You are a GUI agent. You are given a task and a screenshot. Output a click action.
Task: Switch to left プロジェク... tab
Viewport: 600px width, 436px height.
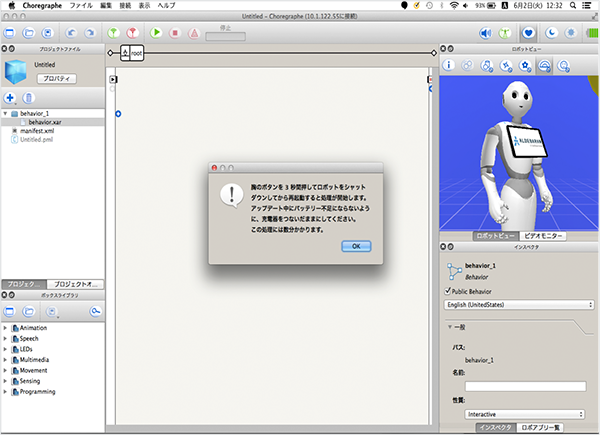(x=24, y=284)
